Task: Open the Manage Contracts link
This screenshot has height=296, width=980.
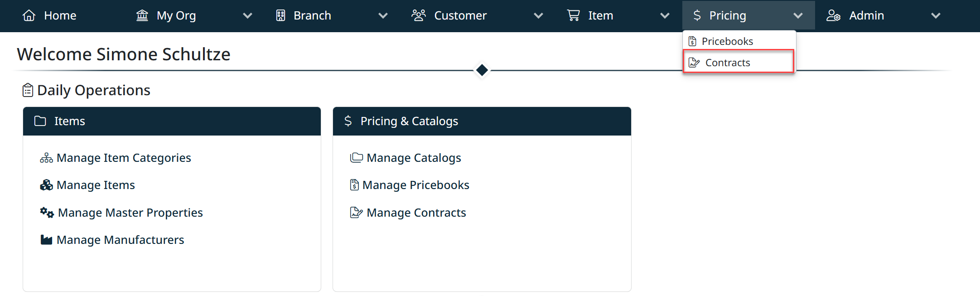Action: [x=416, y=213]
